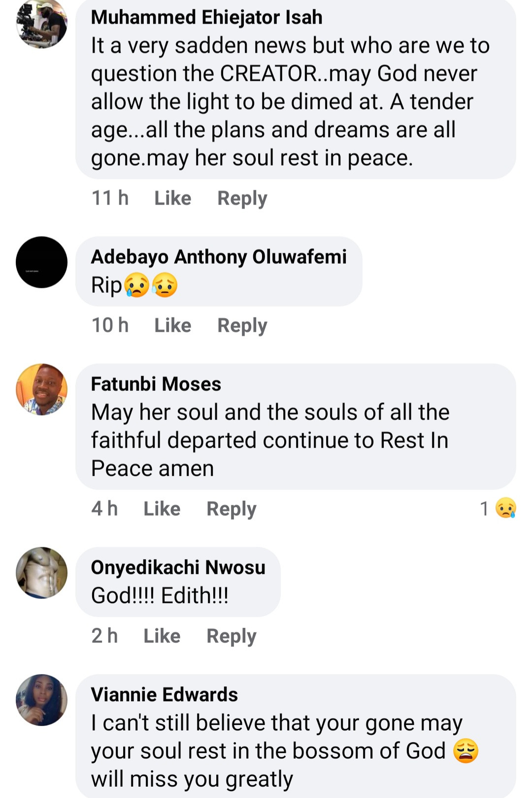Open Muhammed Ehiejator Isah's name link
532x798 pixels.
[x=206, y=17]
